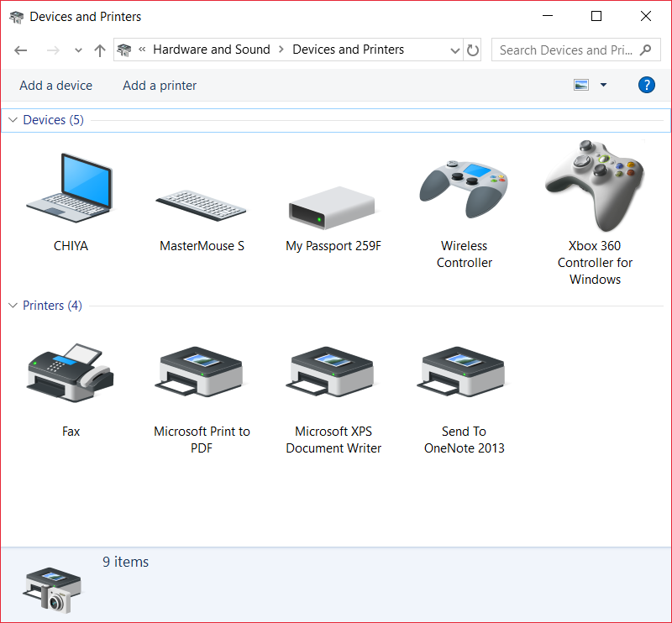The height and width of the screenshot is (623, 672).
Task: Click the Send To OneNote 2013 label
Action: (465, 440)
